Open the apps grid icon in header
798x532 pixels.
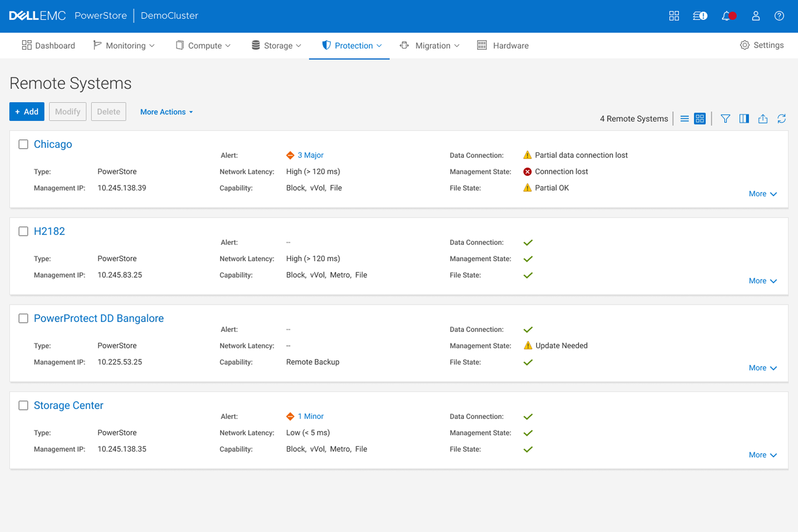(x=674, y=16)
